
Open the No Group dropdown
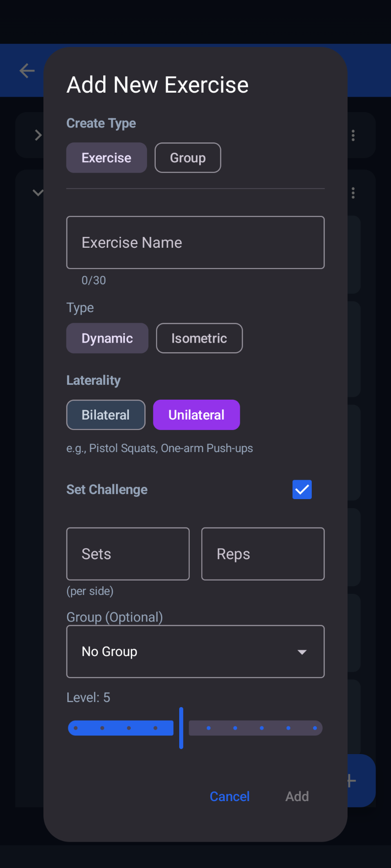195,651
